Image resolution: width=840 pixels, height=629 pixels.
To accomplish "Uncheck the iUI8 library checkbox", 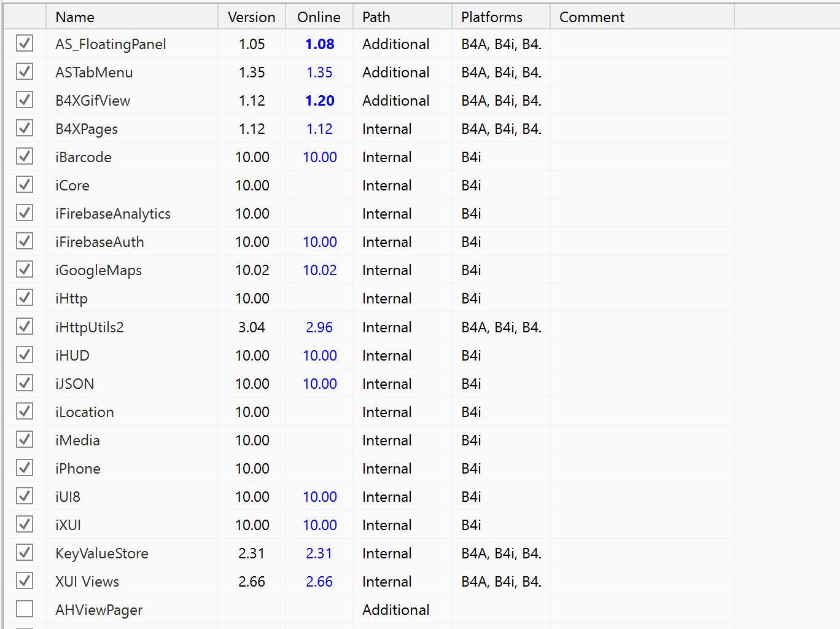I will click(25, 496).
